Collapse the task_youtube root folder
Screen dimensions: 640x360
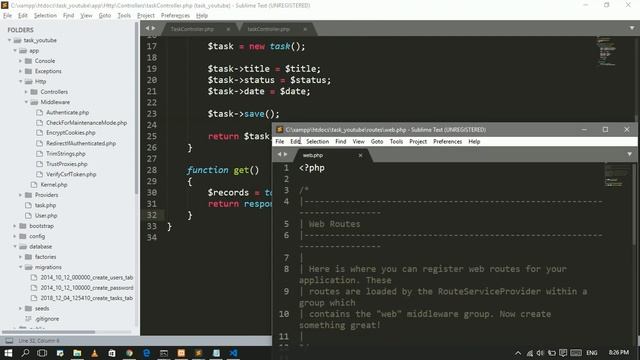(9, 40)
